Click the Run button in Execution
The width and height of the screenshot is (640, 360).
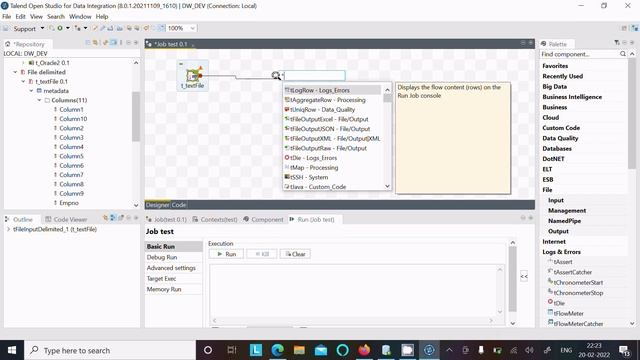(x=226, y=254)
